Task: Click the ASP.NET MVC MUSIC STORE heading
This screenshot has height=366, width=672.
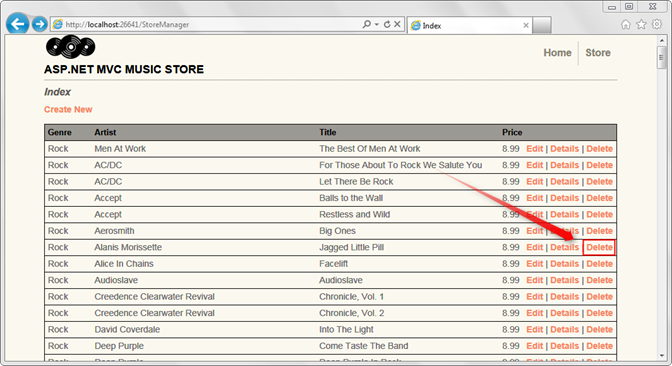Action: tap(124, 69)
